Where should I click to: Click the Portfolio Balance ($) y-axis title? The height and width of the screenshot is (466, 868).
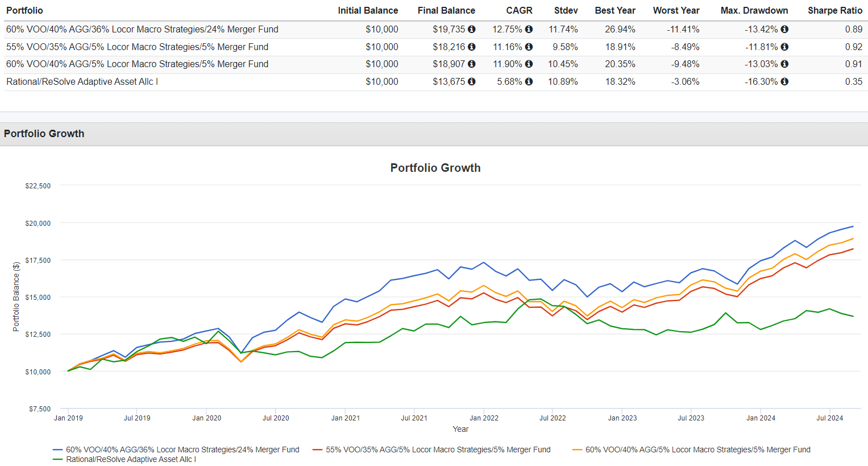coord(16,296)
